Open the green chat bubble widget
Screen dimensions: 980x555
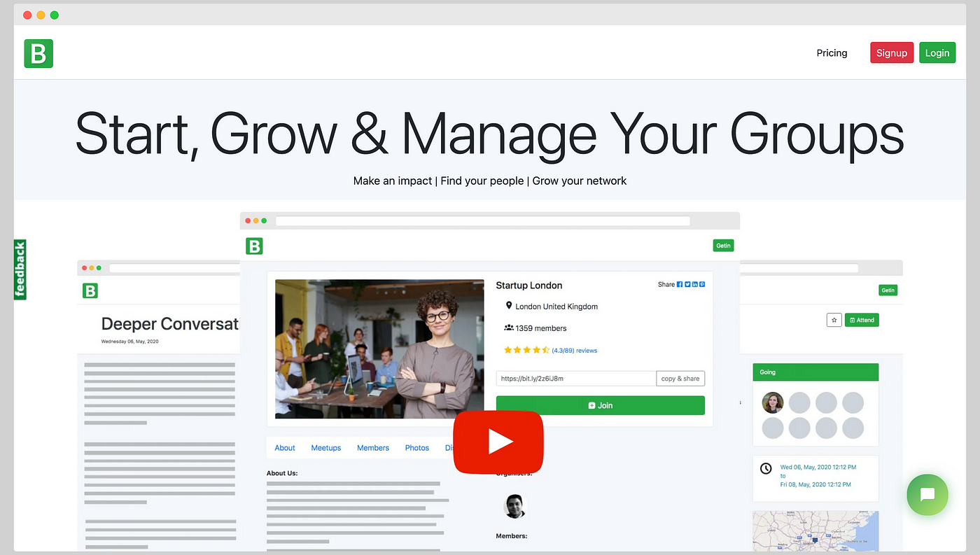[927, 495]
